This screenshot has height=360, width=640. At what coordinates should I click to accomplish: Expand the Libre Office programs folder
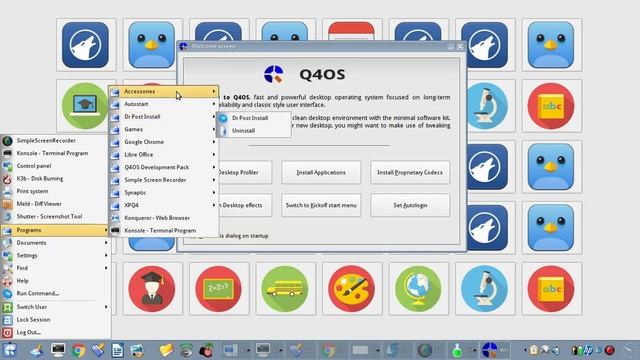164,155
